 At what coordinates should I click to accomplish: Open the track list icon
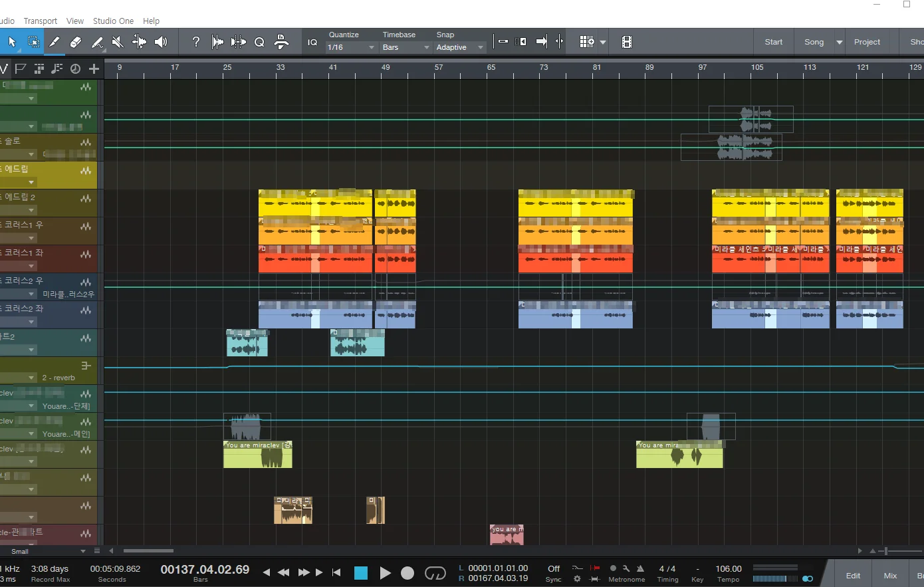(39, 68)
